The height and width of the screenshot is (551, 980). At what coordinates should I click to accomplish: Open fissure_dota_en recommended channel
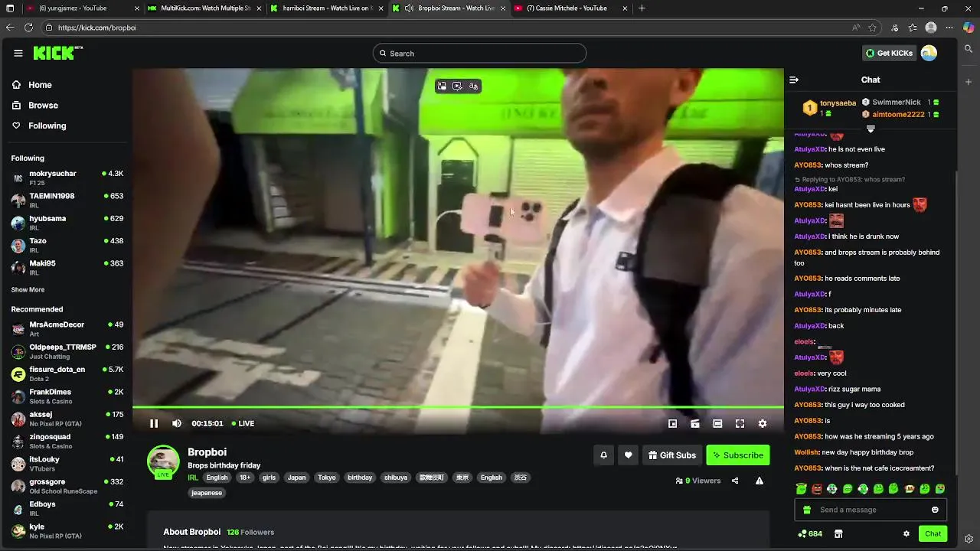pyautogui.click(x=67, y=373)
